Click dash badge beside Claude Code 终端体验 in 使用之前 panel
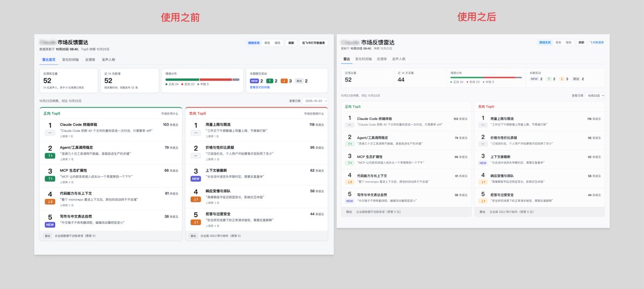This screenshot has width=644, height=289. (x=50, y=133)
